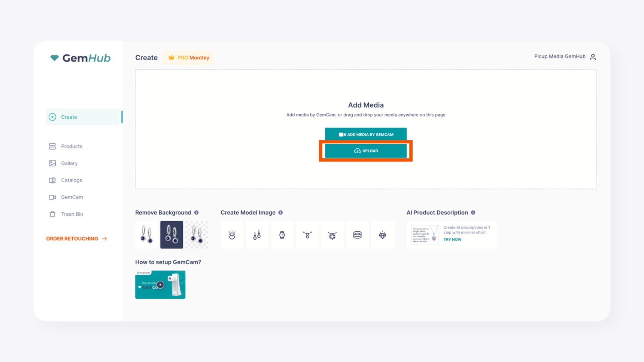Click the UPLOAD button
The width and height of the screenshot is (644, 362).
tap(366, 150)
